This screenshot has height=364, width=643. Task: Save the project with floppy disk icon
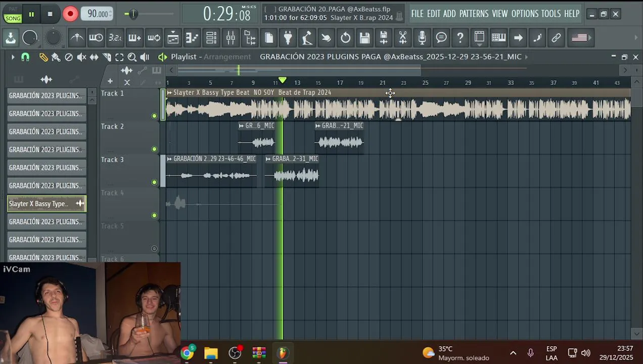click(364, 37)
